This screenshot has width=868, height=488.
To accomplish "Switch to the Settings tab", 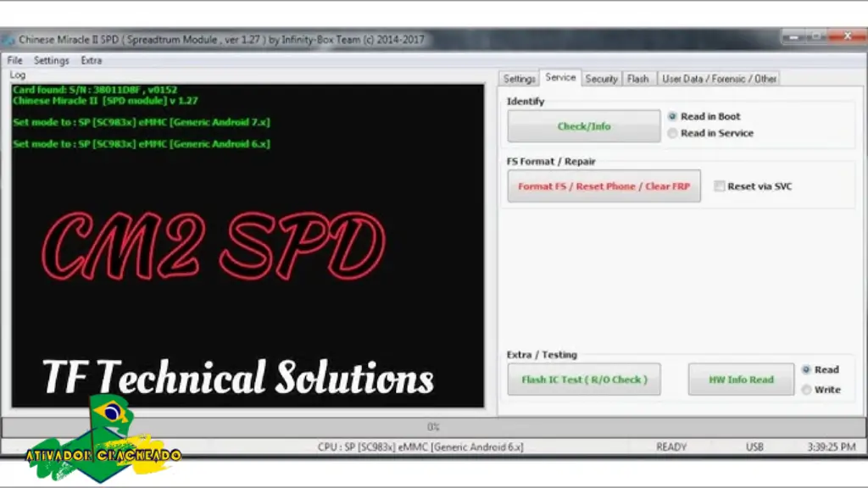I will click(x=519, y=79).
